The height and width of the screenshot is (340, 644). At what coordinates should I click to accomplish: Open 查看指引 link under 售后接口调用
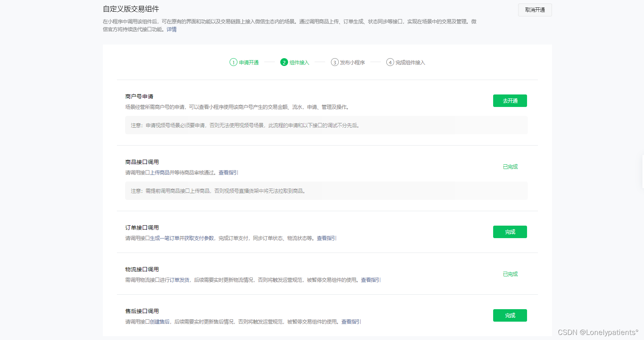tap(351, 322)
